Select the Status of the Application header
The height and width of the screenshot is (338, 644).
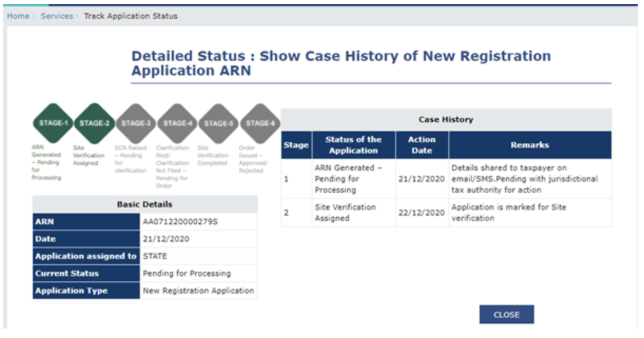tap(353, 145)
